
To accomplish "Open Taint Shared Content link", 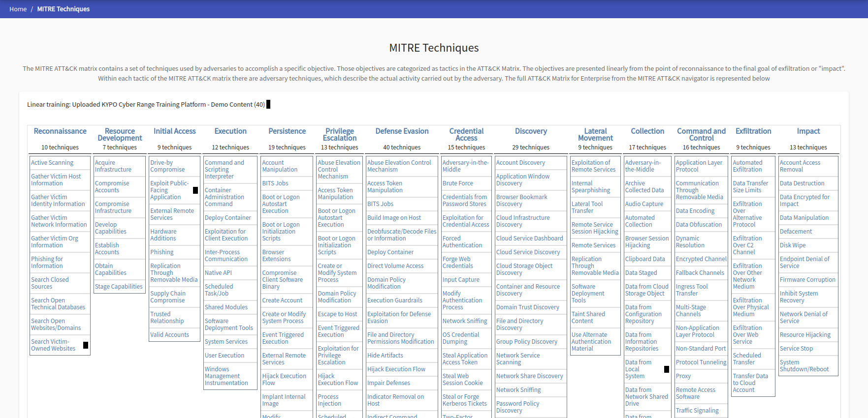I will (x=588, y=318).
